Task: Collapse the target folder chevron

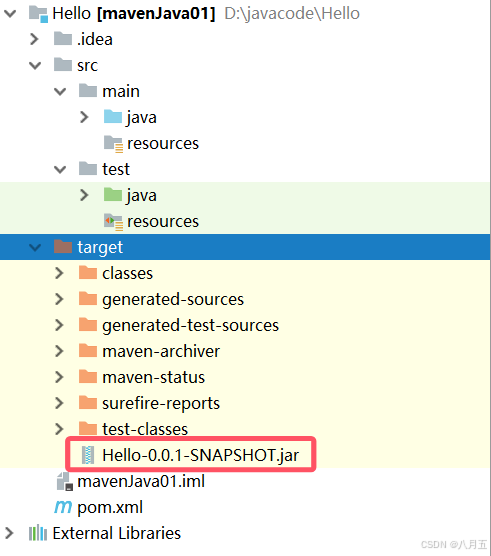Action: 35,247
